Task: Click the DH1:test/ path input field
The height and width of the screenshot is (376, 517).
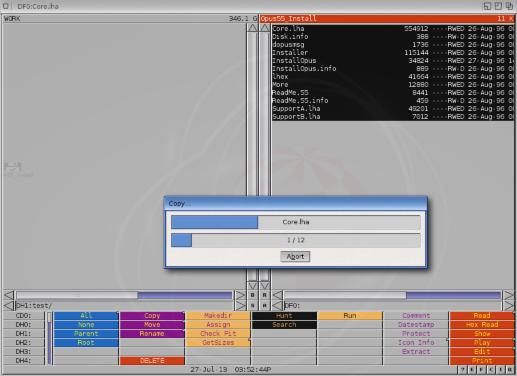Action: 124,305
